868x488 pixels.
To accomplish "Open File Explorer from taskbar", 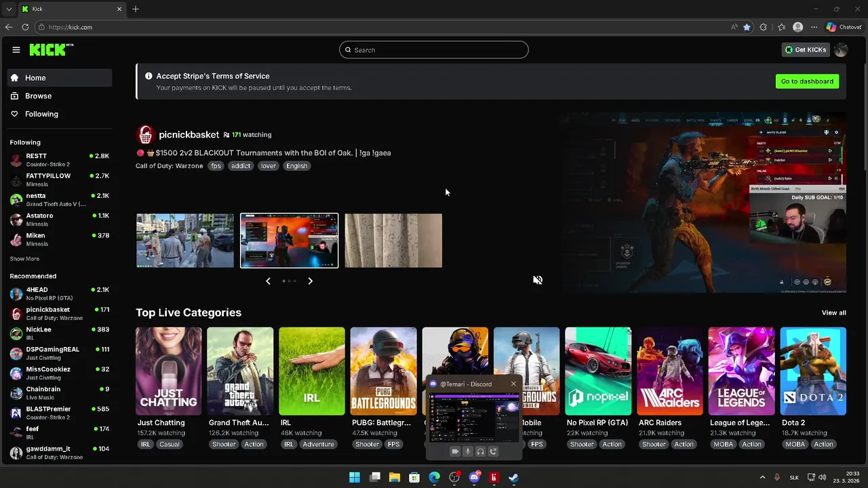I will click(x=395, y=477).
